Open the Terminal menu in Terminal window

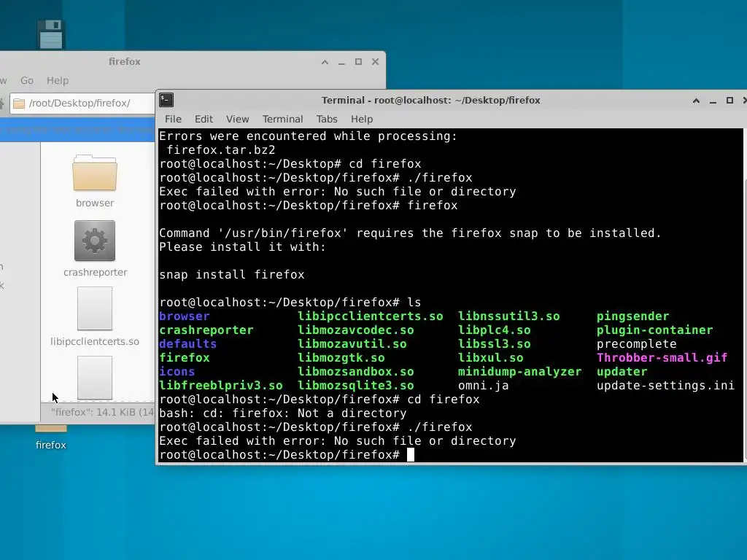click(282, 119)
